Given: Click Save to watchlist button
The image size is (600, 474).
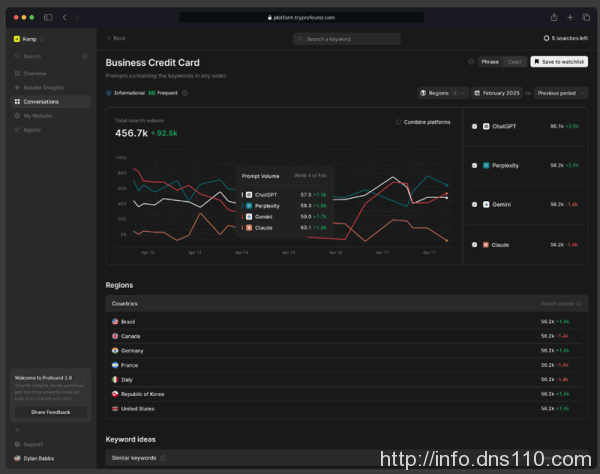Looking at the screenshot, I should click(558, 62).
